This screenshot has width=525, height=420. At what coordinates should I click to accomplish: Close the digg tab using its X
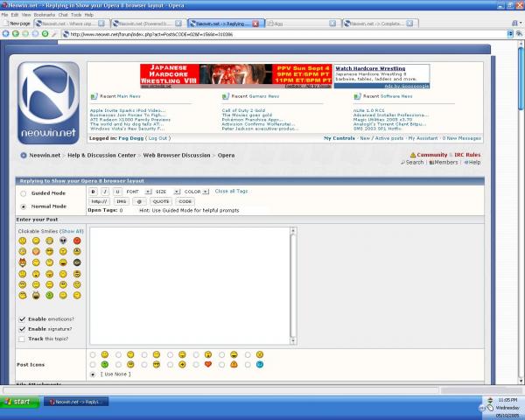(x=332, y=23)
